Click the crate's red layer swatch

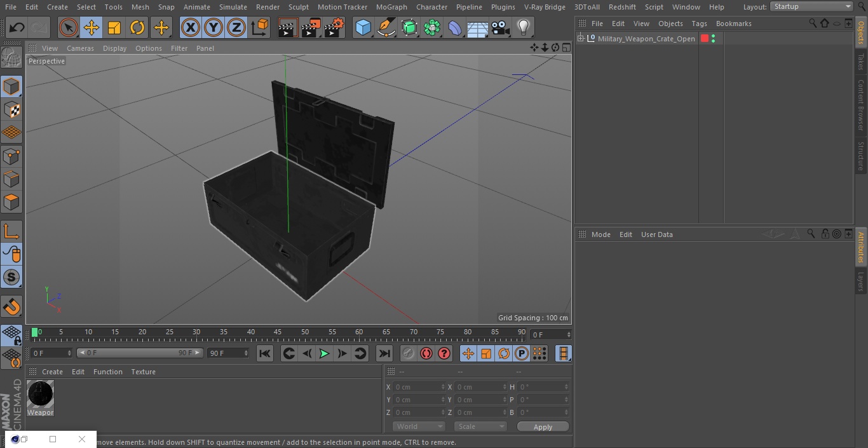click(705, 39)
